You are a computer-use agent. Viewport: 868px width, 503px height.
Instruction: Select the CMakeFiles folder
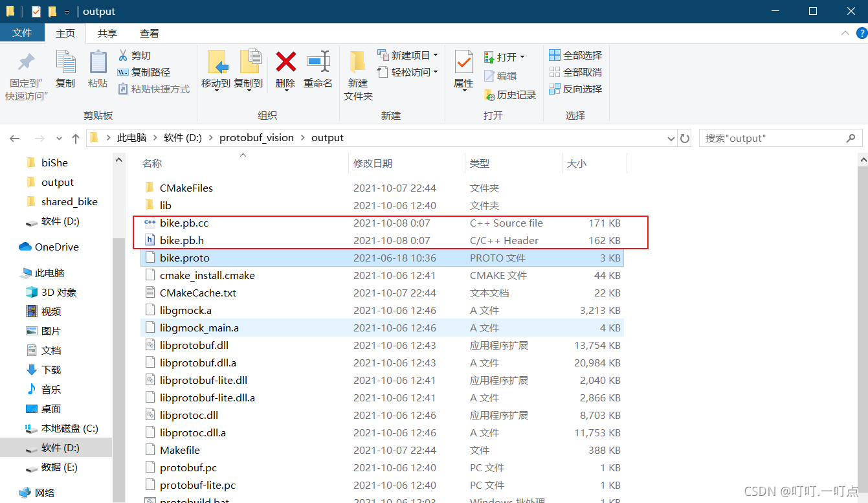[x=382, y=188]
